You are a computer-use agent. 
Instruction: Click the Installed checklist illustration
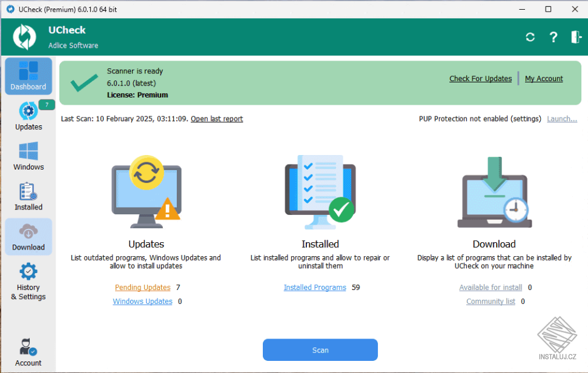click(x=320, y=192)
